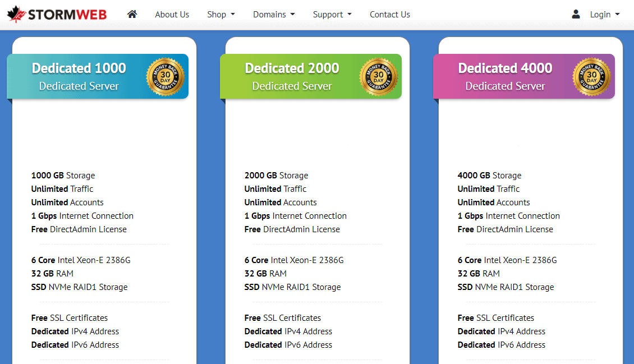The image size is (634, 364).
Task: Click 'SSD NVMe RAID1 Storage' in Dedicated 1000
Action: (79, 287)
